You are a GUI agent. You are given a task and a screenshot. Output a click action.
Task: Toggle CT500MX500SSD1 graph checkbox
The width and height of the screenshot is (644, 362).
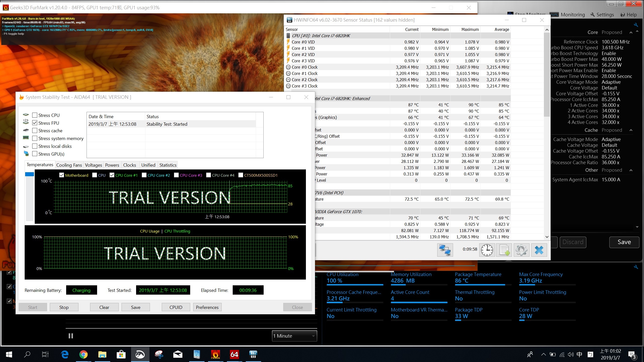click(241, 175)
